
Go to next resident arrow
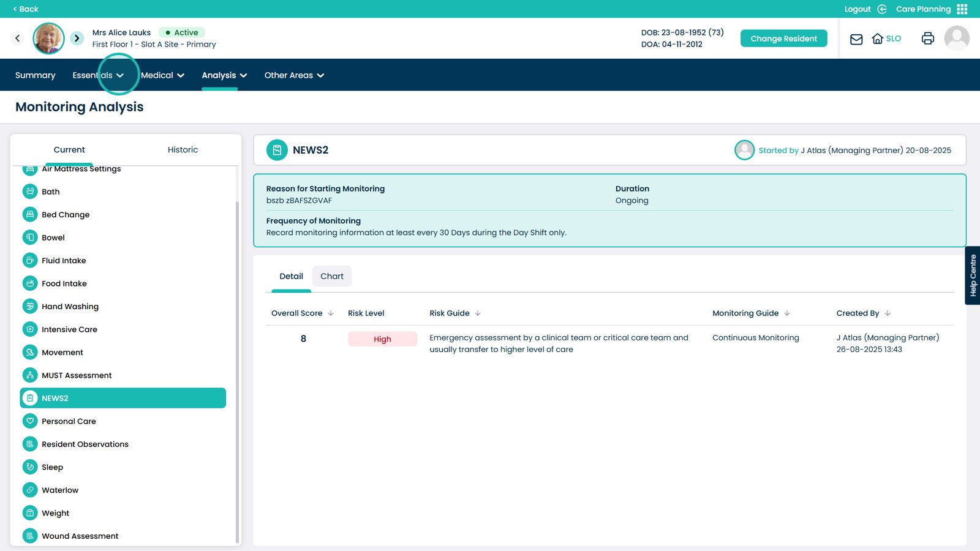click(x=77, y=39)
